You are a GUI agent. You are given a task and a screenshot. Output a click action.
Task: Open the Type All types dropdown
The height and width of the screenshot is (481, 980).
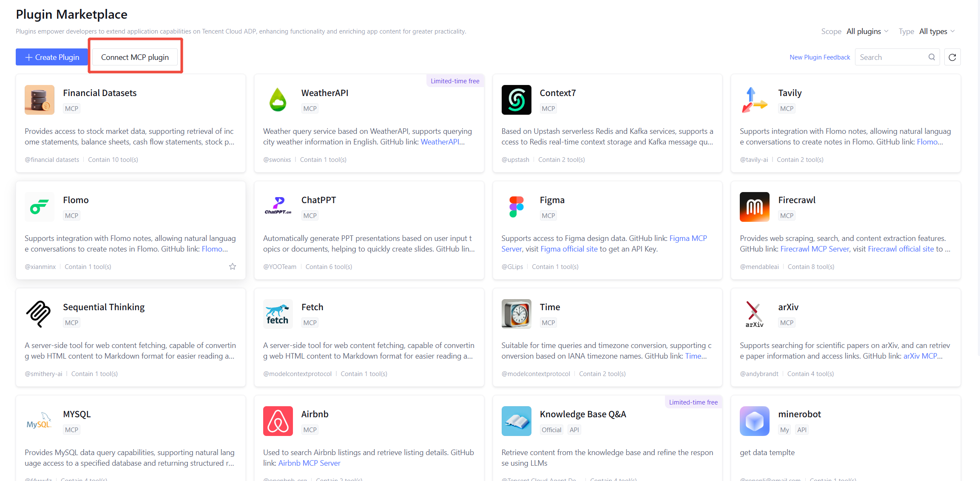coord(937,31)
